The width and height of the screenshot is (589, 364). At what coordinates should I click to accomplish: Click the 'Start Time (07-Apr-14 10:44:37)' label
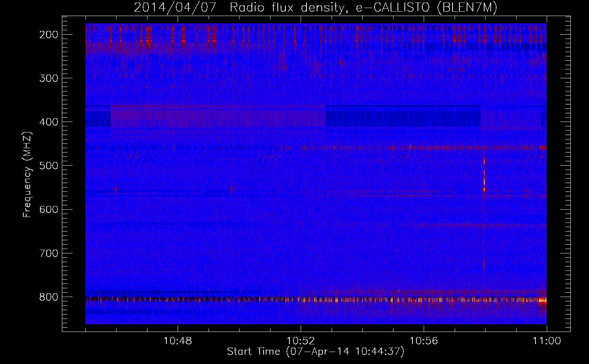tap(316, 352)
